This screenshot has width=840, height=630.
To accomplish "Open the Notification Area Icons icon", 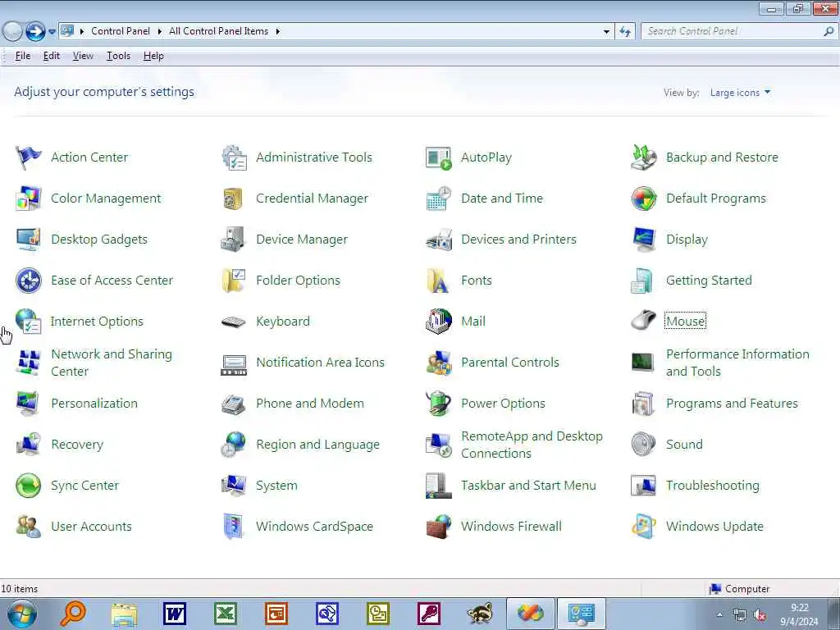I will pyautogui.click(x=234, y=364).
